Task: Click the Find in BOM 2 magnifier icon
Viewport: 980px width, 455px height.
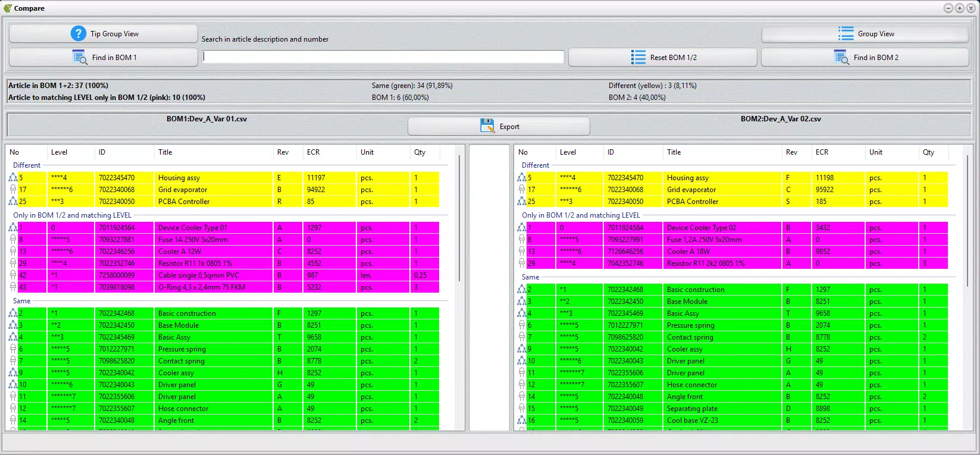Action: 841,57
